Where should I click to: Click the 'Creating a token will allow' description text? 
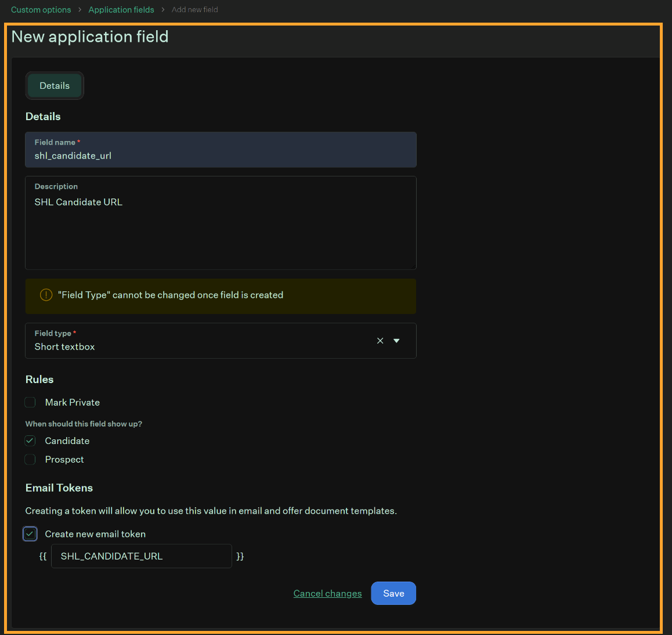point(211,511)
